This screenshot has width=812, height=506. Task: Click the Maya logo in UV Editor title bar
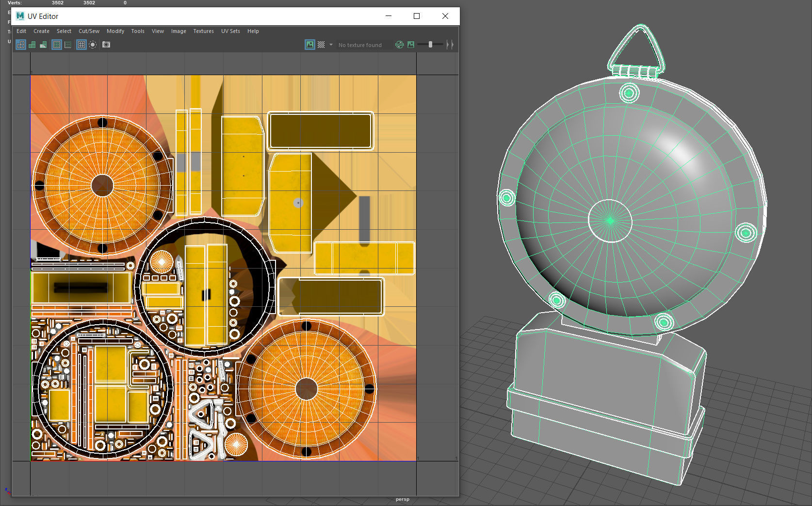(x=20, y=16)
